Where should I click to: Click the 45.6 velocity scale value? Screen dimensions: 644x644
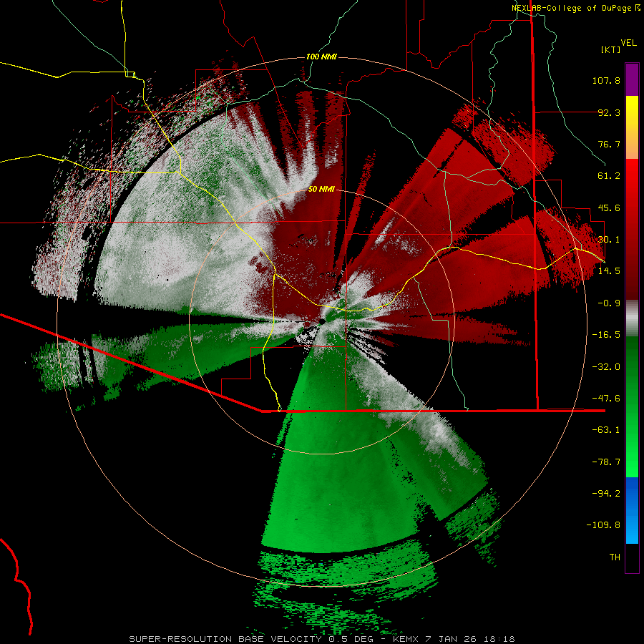(609, 208)
